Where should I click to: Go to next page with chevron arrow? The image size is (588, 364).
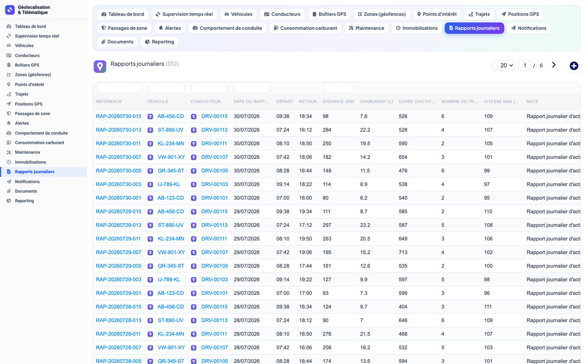tap(554, 65)
